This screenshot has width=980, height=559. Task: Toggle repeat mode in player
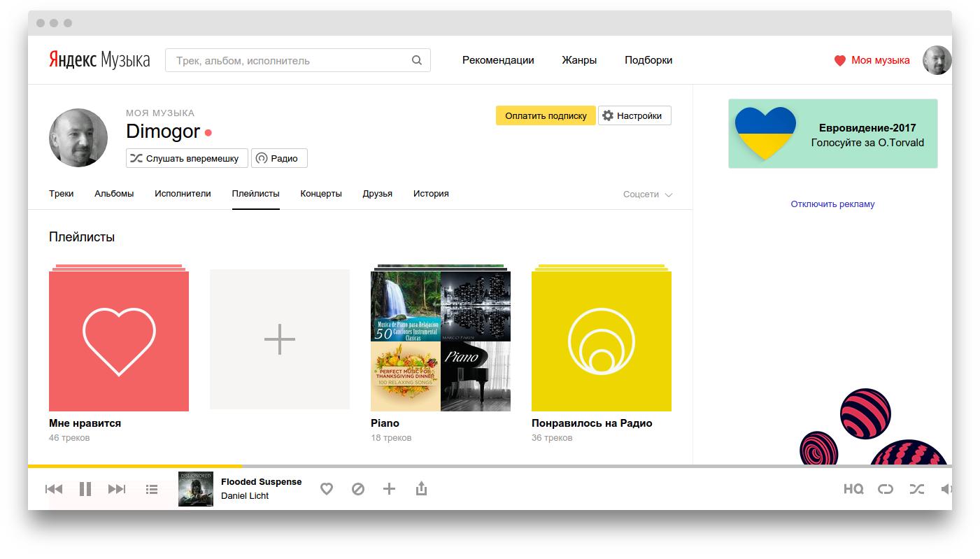[x=886, y=489]
